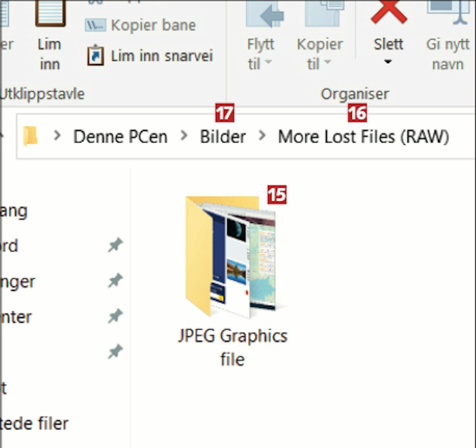This screenshot has width=476, height=448.
Task: Expand the arrow below Slett
Action: (388, 62)
